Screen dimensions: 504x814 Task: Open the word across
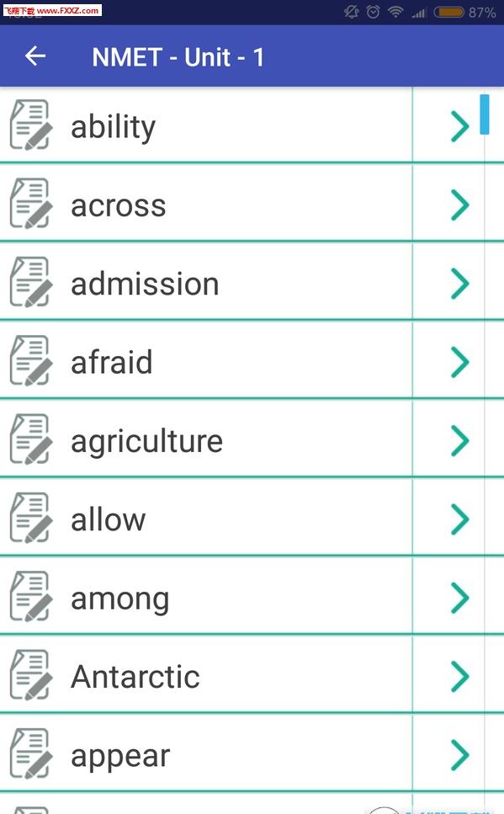click(119, 206)
